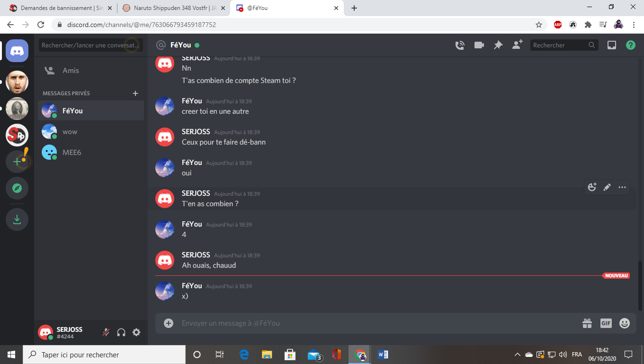This screenshot has width=644, height=364.
Task: Open user settings gear
Action: (x=136, y=332)
